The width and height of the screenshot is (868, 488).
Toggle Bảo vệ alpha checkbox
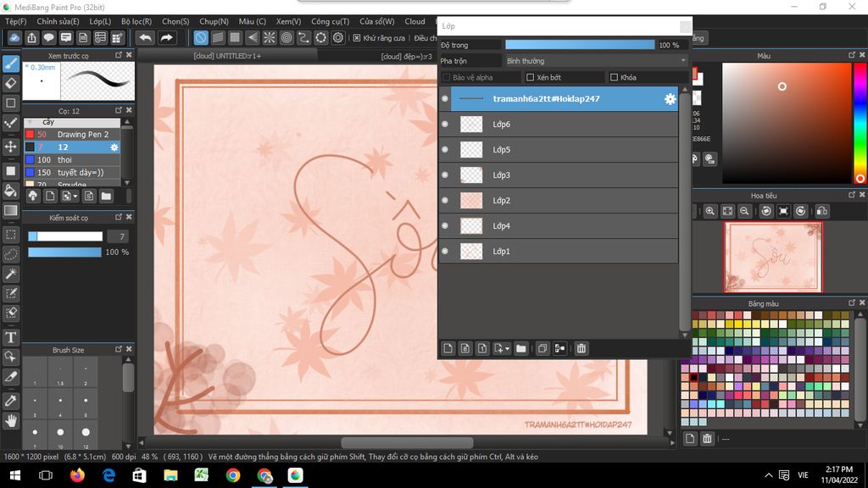446,77
